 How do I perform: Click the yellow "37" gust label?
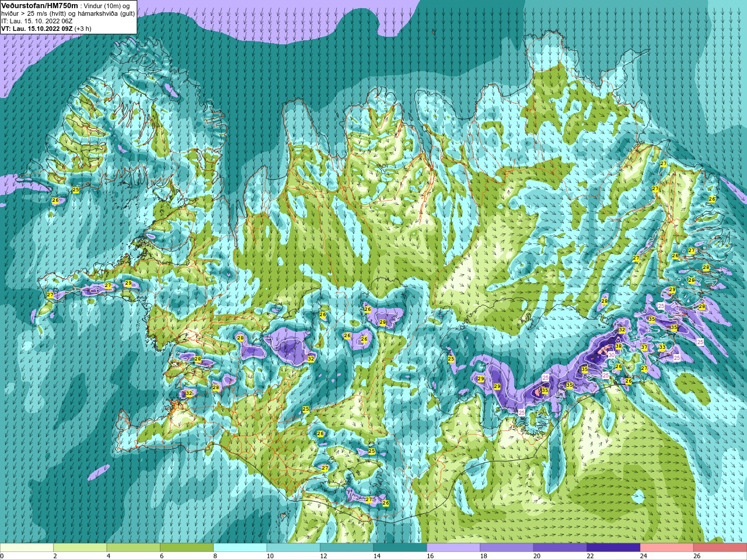tap(644, 348)
